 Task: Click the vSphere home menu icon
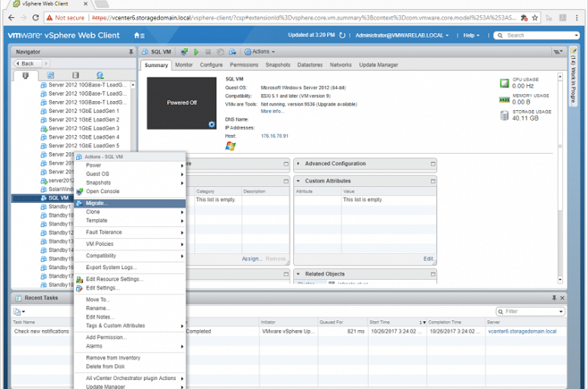pos(139,35)
